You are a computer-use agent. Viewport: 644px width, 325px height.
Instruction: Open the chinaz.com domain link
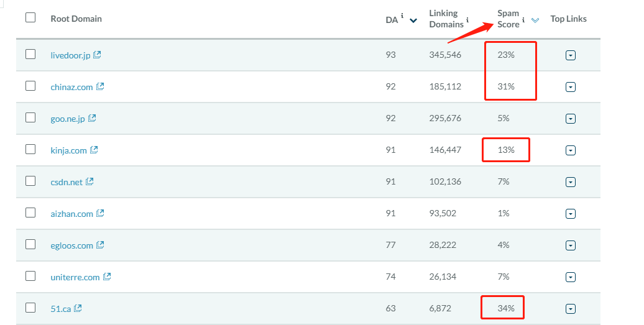pyautogui.click(x=71, y=87)
